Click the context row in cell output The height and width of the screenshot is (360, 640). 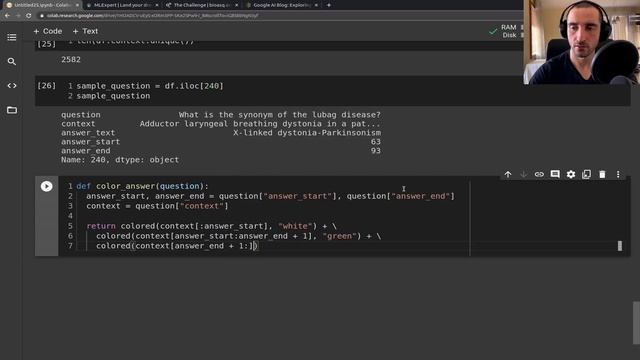click(221, 124)
